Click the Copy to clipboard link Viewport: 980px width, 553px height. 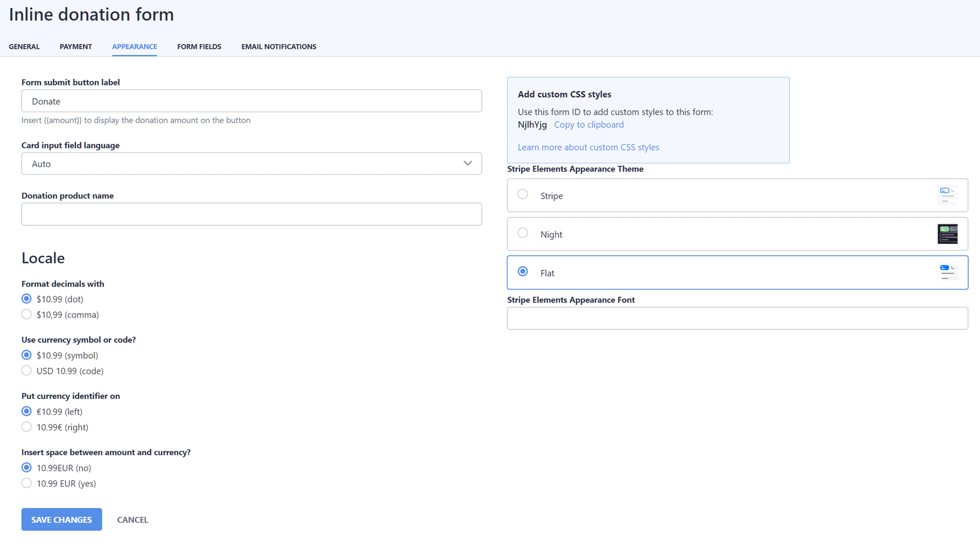(589, 124)
